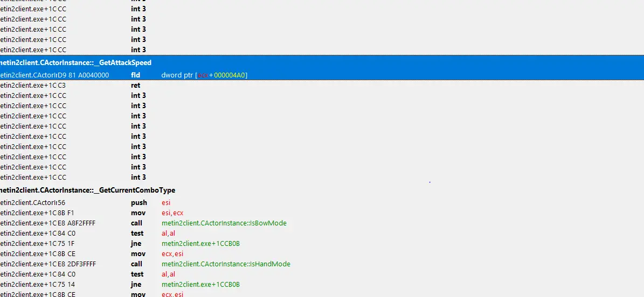Select the test al,al row below IsBowMode call
This screenshot has width=644, height=297.
pyautogui.click(x=137, y=234)
